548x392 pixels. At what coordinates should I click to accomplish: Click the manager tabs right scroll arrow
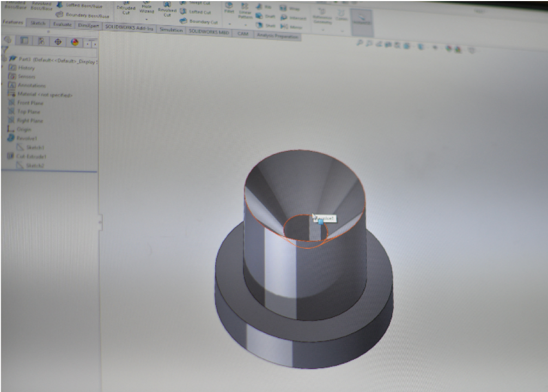(x=95, y=44)
